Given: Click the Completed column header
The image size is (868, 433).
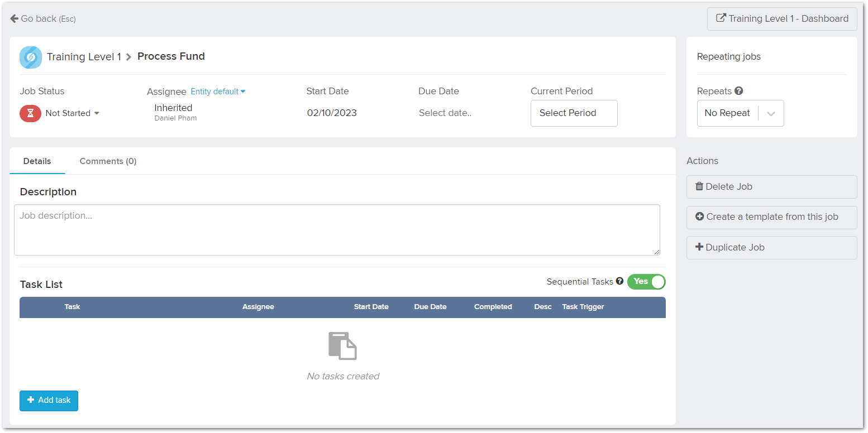Looking at the screenshot, I should pos(493,307).
